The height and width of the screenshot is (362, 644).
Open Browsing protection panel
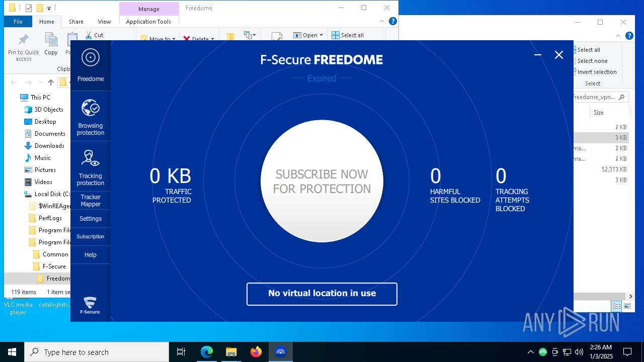point(91,116)
